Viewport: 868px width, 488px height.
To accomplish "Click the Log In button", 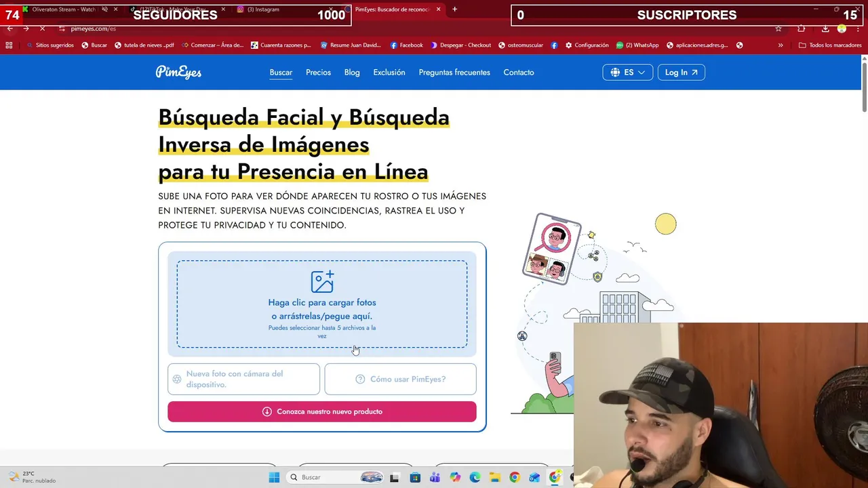I will pos(682,73).
